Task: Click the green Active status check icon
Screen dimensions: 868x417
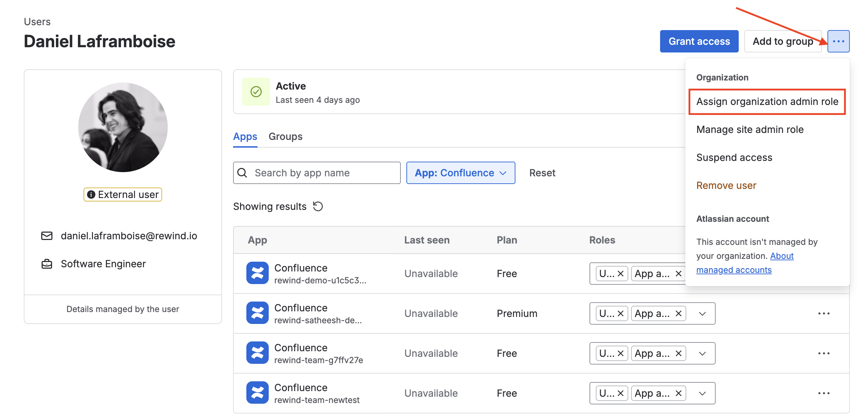Action: click(256, 92)
